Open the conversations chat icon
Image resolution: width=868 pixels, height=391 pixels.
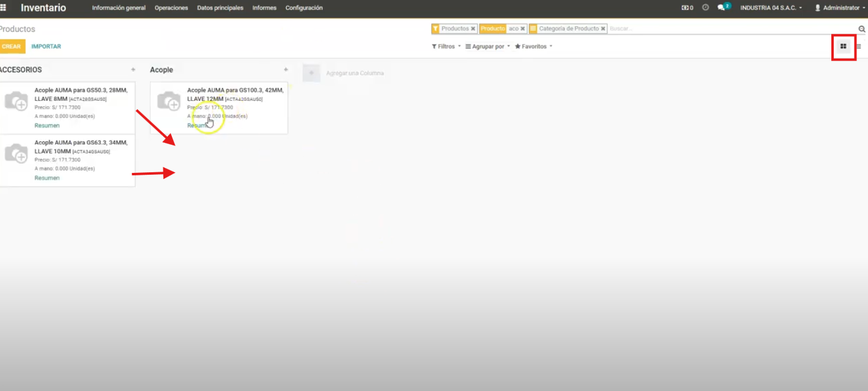click(x=722, y=8)
